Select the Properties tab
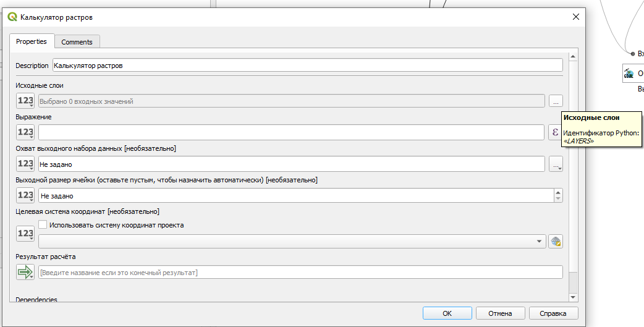This screenshot has height=327, width=644. 32,41
